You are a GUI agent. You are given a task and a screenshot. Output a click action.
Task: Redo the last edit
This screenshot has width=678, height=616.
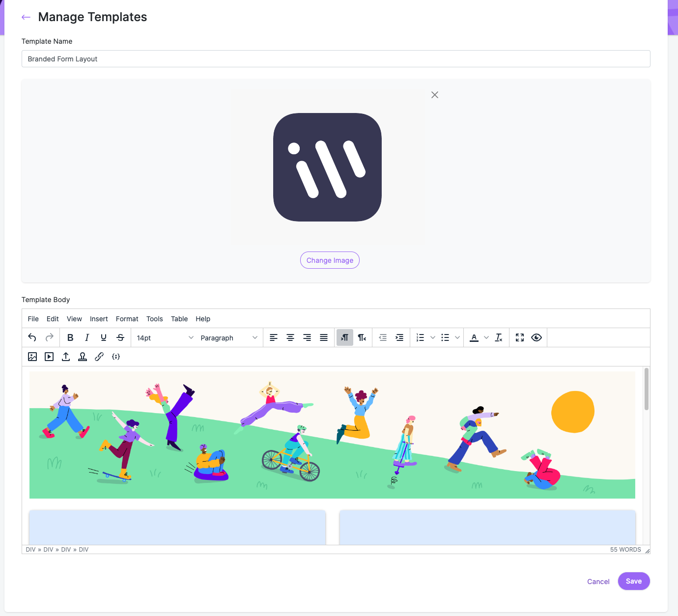tap(49, 337)
